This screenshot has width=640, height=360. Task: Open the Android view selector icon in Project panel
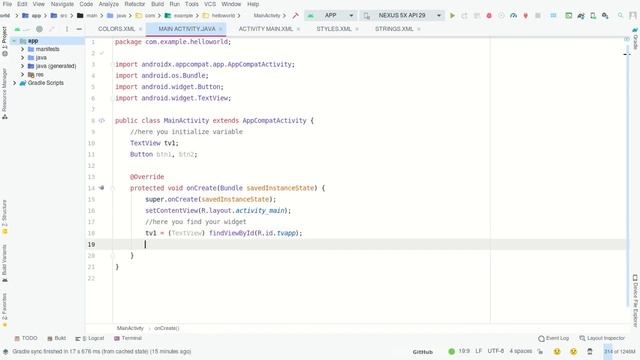17,29
